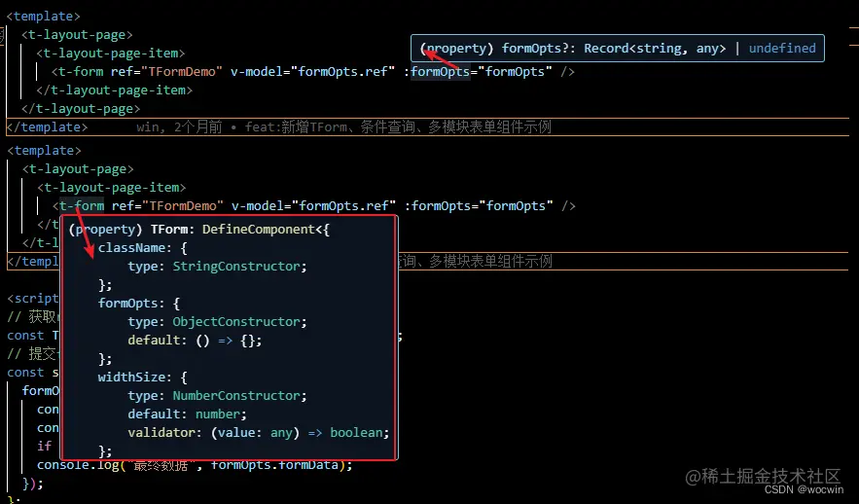Click 'TForm: DefineComponent<{' in the hover popup
The width and height of the screenshot is (859, 504).
[240, 230]
